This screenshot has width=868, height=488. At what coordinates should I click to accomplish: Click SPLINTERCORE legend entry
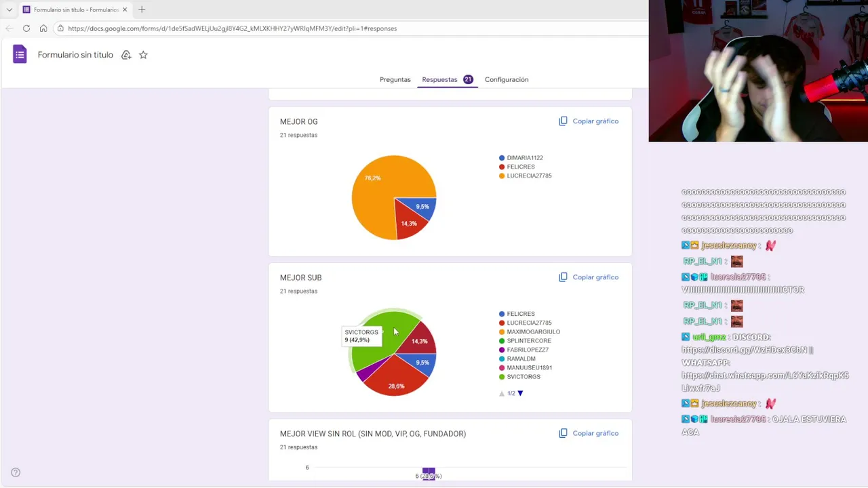coord(525,341)
